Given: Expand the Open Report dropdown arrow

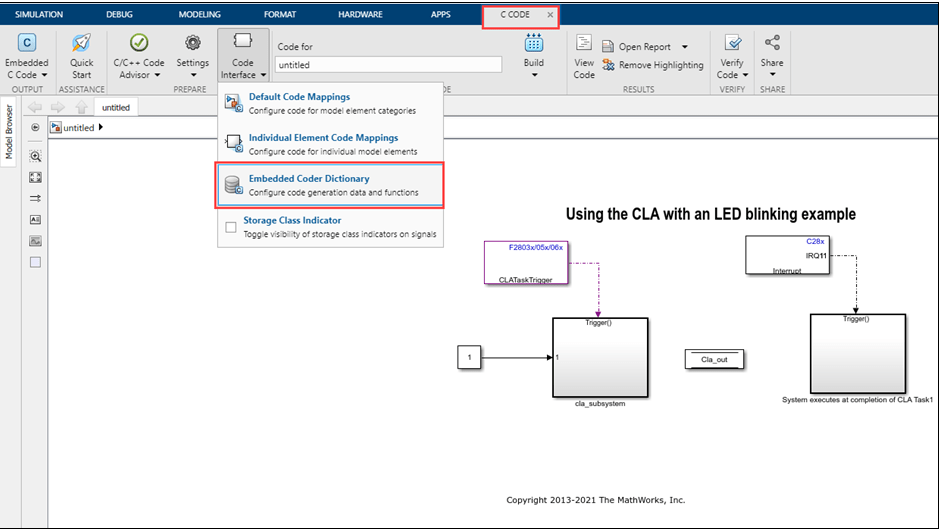Looking at the screenshot, I should tap(684, 47).
